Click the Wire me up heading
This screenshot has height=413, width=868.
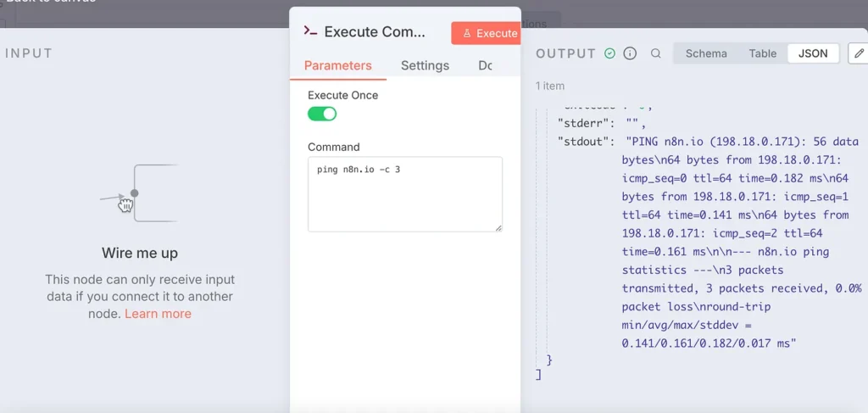pos(140,254)
